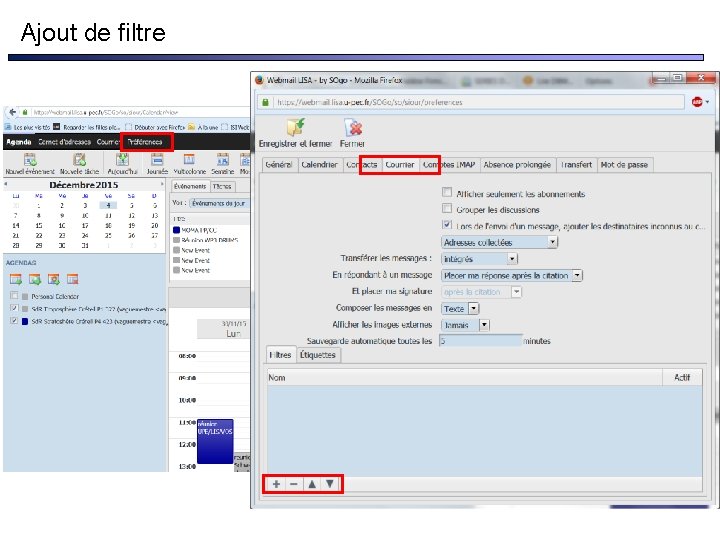This screenshot has height=540, width=720.
Task: Open Adresses collectées dropdown
Action: coord(499,242)
